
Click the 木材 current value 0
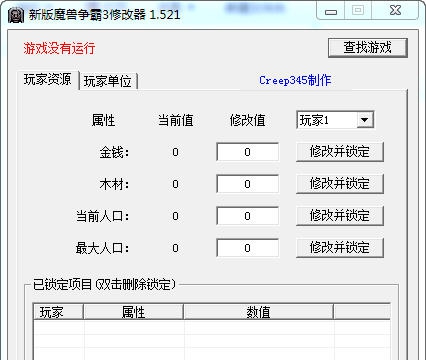[x=175, y=184]
